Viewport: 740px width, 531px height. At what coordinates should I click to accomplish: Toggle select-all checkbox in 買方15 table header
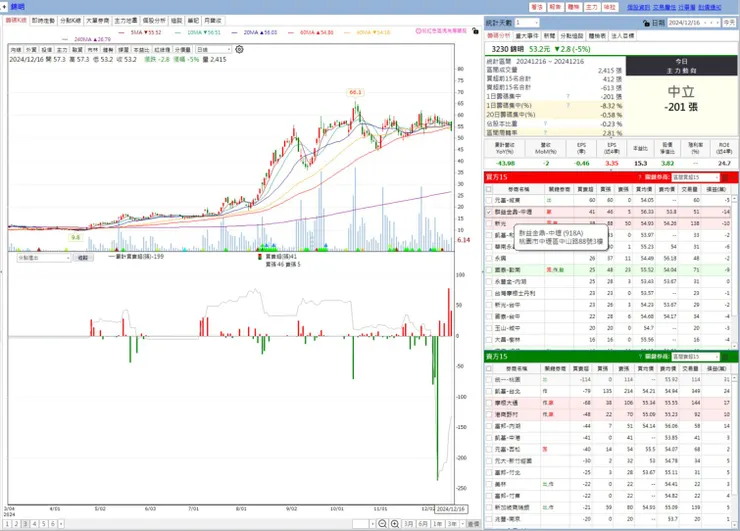(489, 189)
